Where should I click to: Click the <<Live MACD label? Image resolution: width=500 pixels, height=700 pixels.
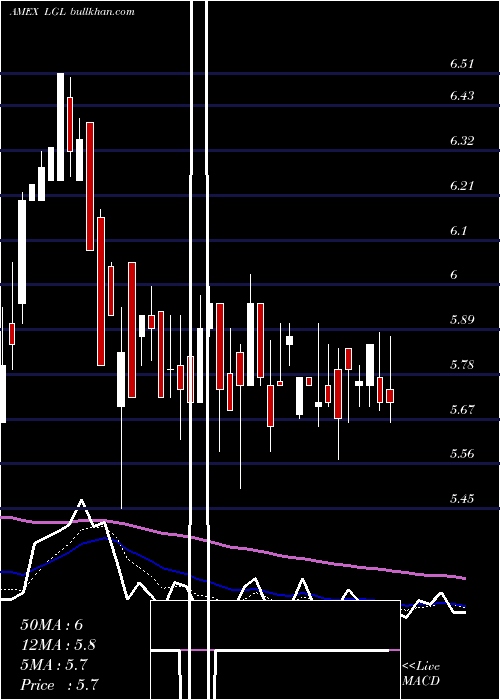[x=421, y=674]
